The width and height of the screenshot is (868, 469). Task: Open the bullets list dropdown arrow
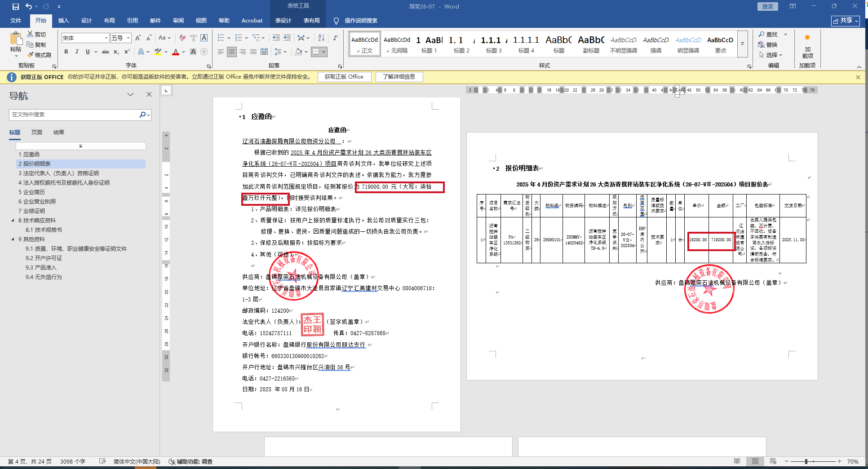[x=229, y=38]
